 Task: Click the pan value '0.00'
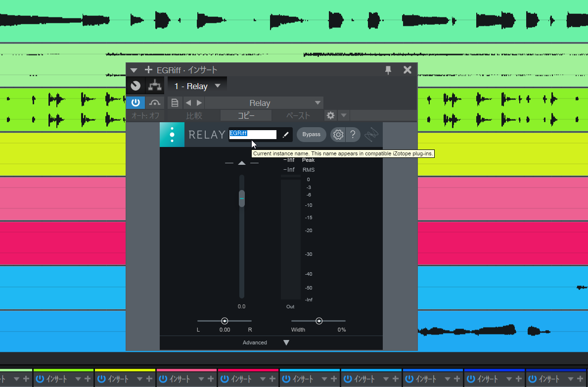225,330
